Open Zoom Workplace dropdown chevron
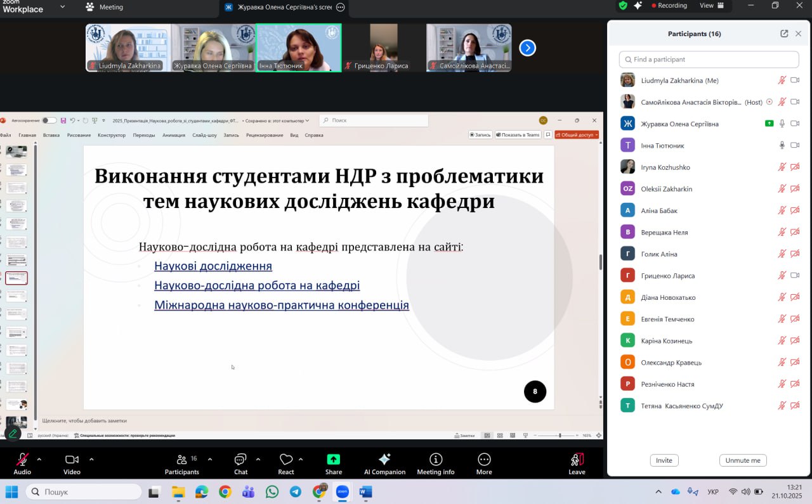 tap(62, 7)
